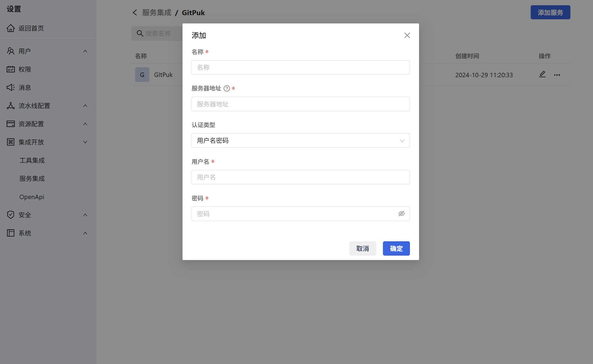Viewport: 593px width, 364px height.
Task: Click the help icon next to 服务器地址
Action: tap(227, 89)
